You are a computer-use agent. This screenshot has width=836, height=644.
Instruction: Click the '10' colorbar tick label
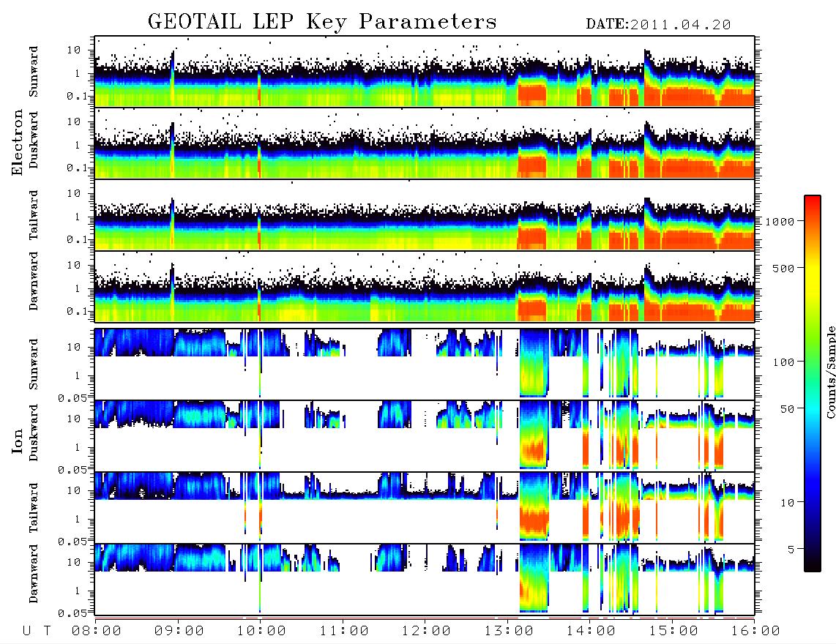click(787, 503)
